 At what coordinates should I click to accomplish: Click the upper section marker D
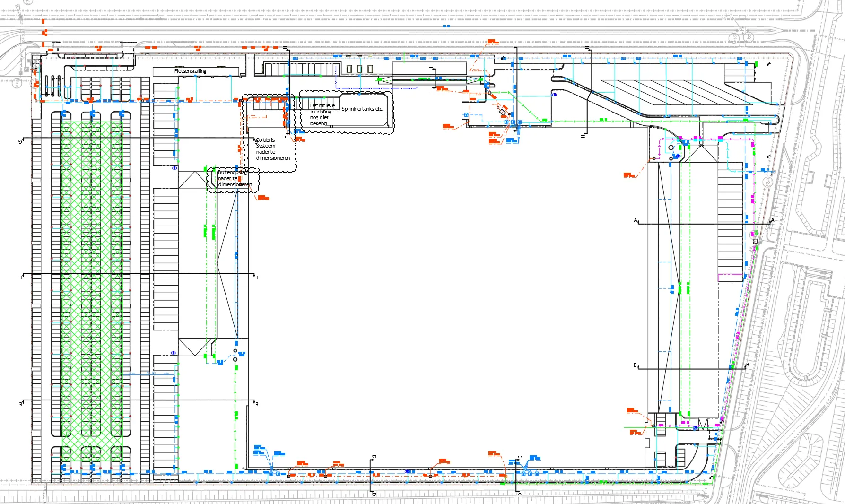click(x=374, y=457)
